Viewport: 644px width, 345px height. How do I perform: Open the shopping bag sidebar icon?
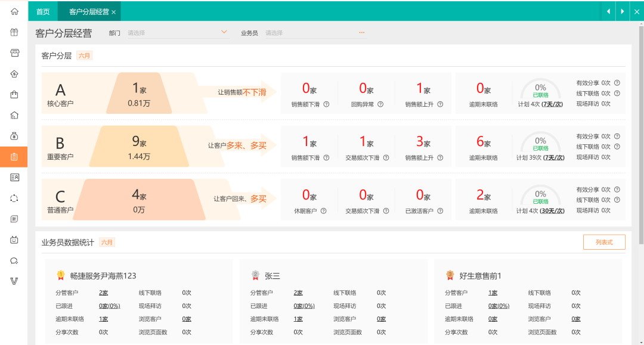click(14, 94)
